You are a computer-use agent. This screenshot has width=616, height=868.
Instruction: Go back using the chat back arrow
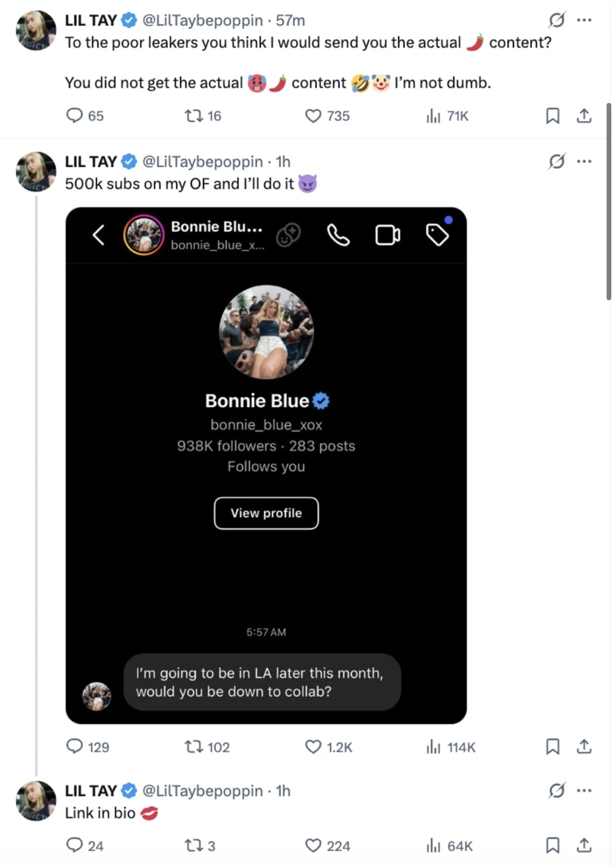pos(99,235)
